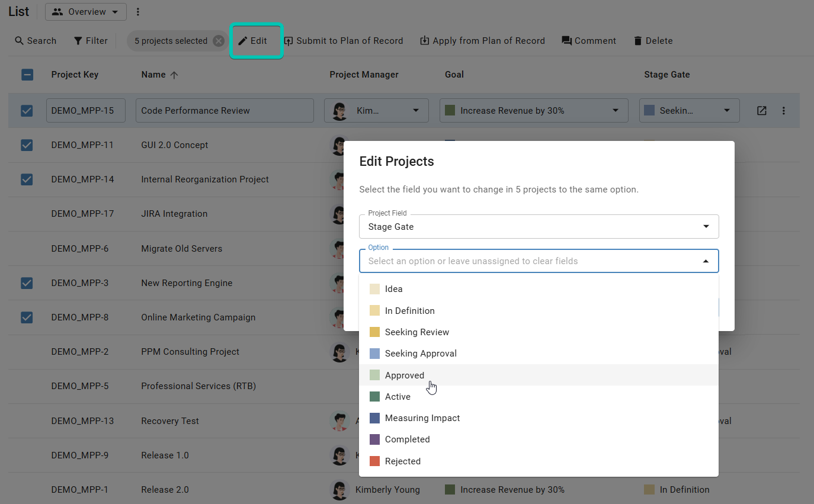Click Kimberly Young avatar in Release 2.0 row

click(x=339, y=490)
